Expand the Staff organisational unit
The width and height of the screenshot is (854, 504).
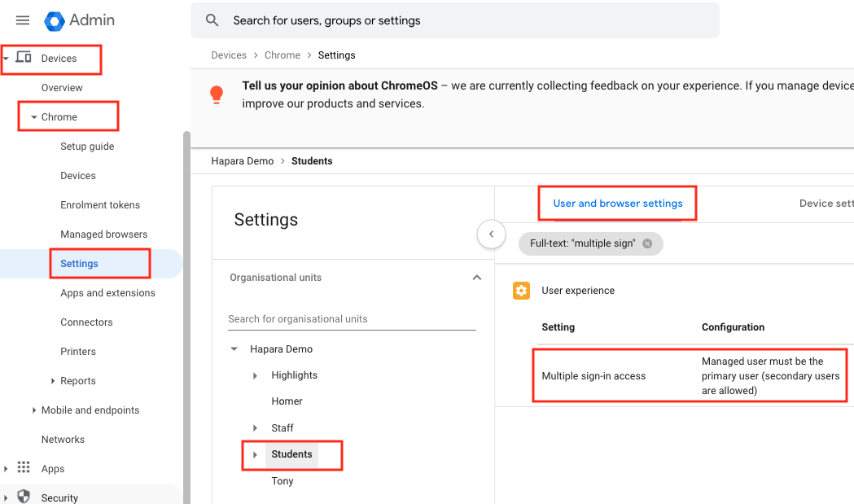(255, 428)
